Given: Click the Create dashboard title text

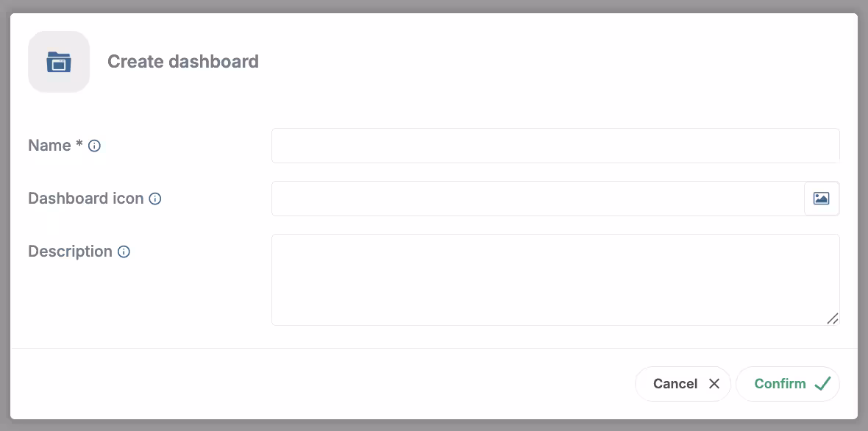Looking at the screenshot, I should pos(182,62).
